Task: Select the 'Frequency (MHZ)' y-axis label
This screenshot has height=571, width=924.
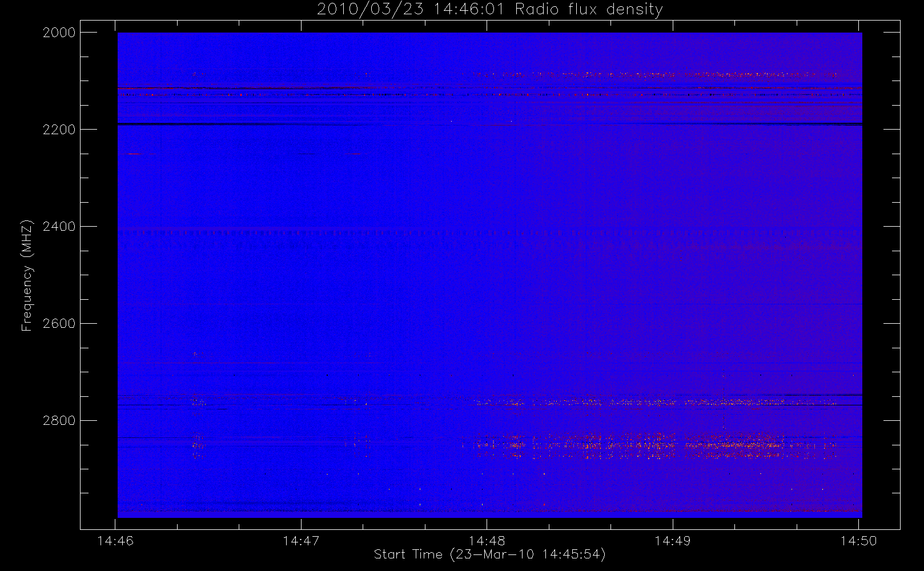Action: point(26,275)
